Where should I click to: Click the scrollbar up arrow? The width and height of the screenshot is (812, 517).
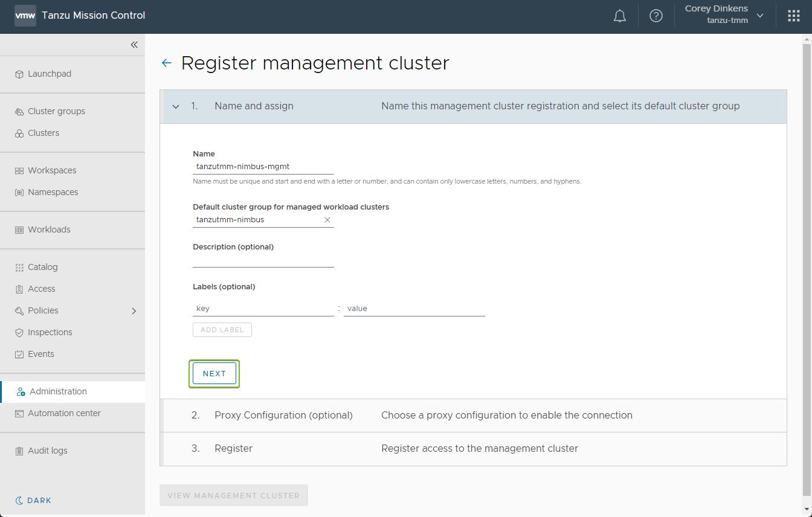(807, 39)
